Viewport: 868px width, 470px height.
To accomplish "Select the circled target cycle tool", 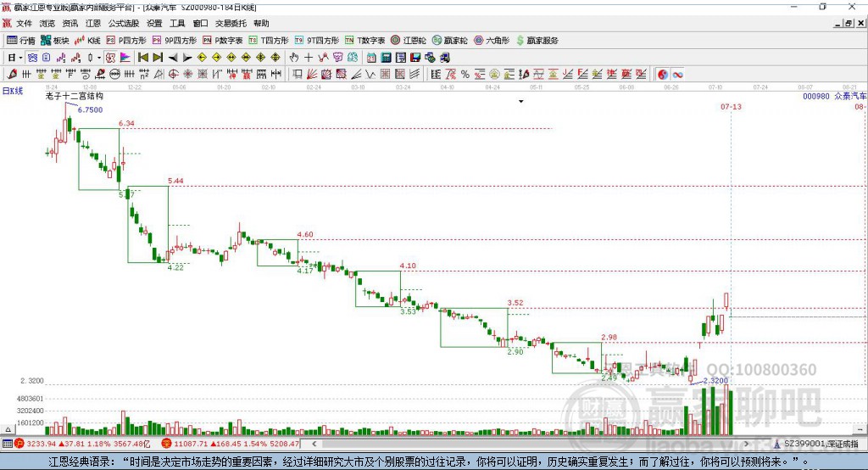I will [x=173, y=75].
